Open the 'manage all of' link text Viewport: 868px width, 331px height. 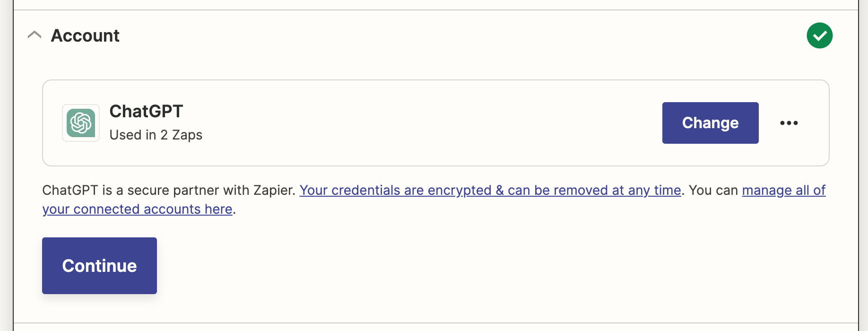click(784, 190)
